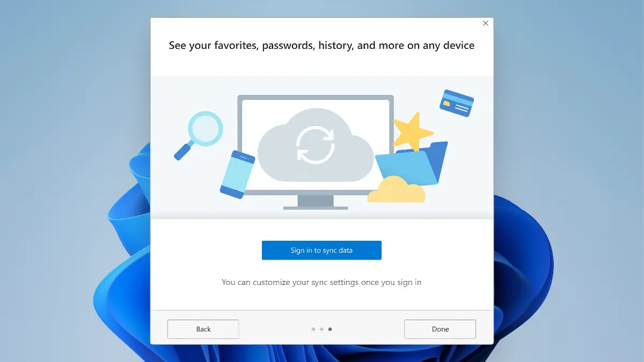Click the magnifying glass icon in illustration
The height and width of the screenshot is (362, 644).
pos(199,135)
